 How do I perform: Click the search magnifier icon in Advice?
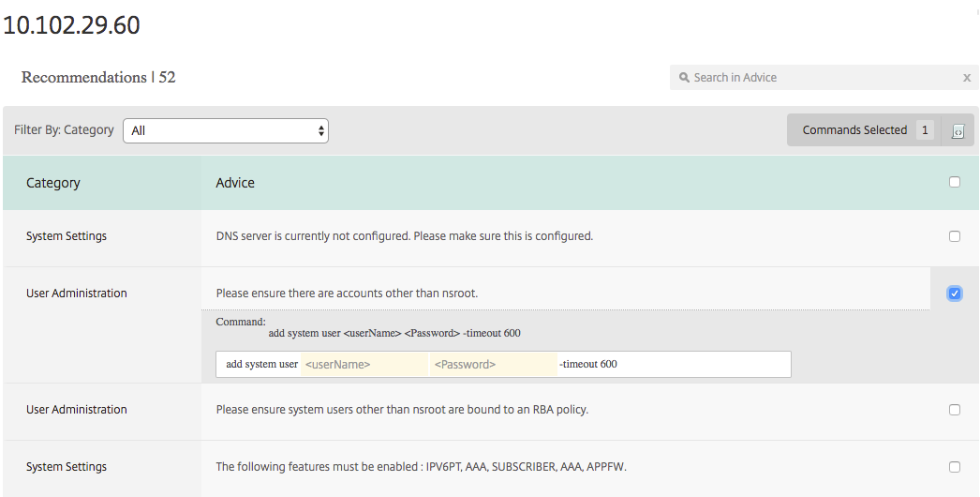pos(684,78)
